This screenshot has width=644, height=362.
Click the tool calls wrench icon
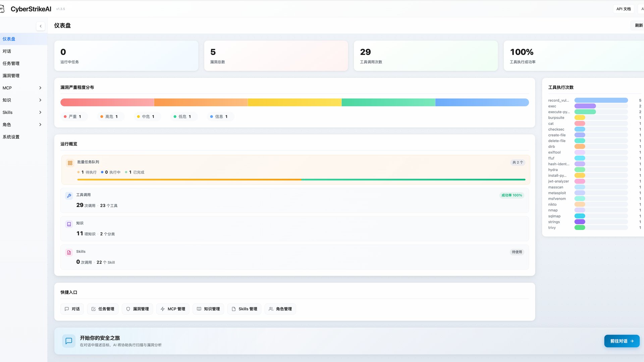(x=69, y=196)
